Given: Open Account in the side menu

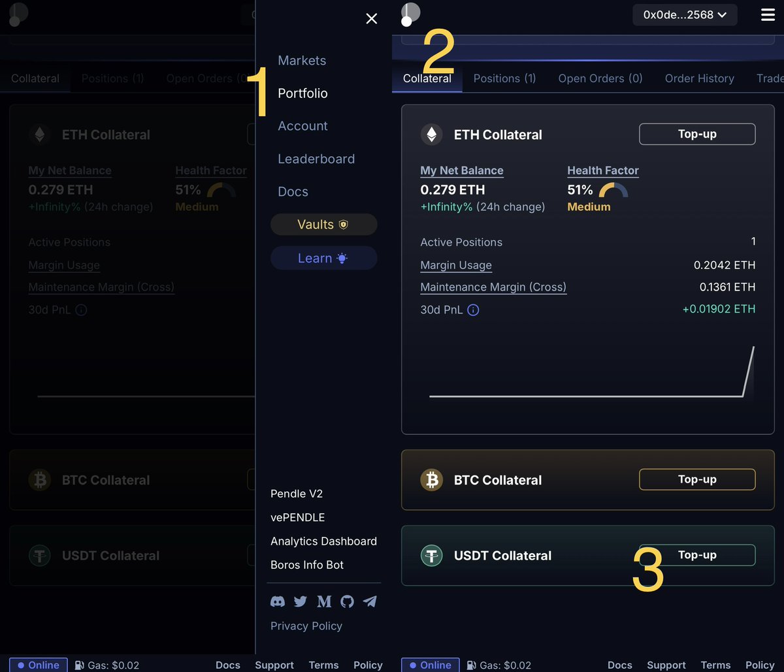Looking at the screenshot, I should [x=302, y=126].
